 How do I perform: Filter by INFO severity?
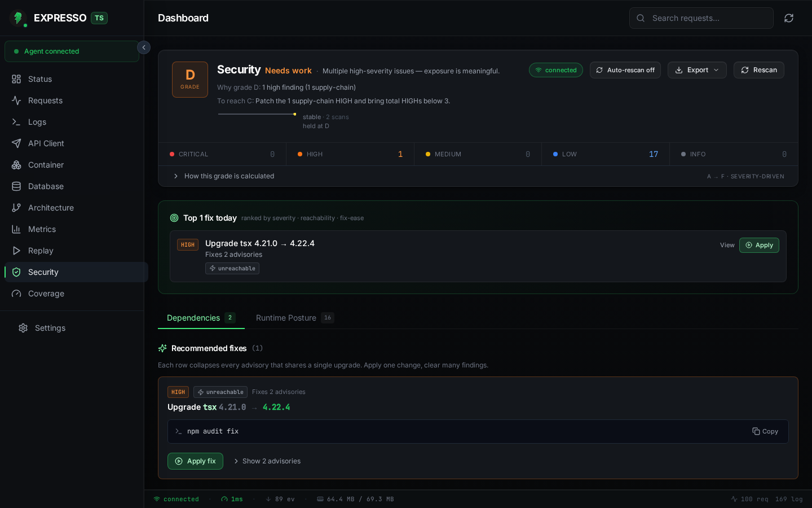[734, 154]
